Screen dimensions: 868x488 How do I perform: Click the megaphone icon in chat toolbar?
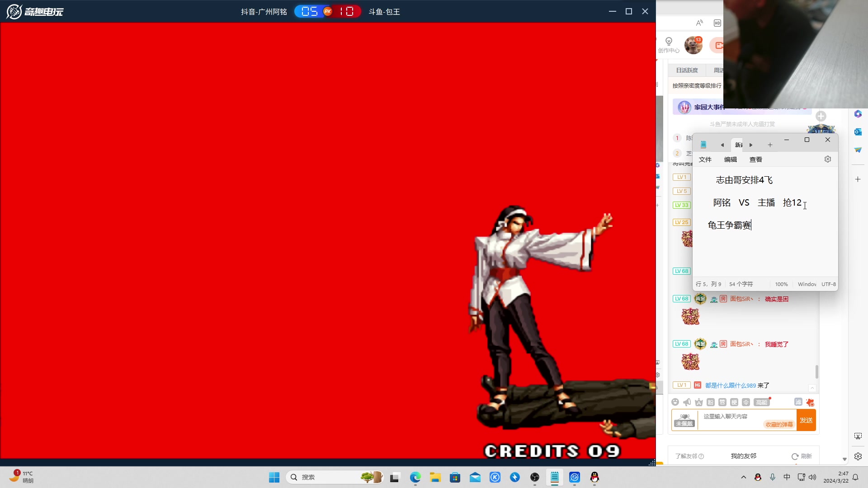point(687,402)
